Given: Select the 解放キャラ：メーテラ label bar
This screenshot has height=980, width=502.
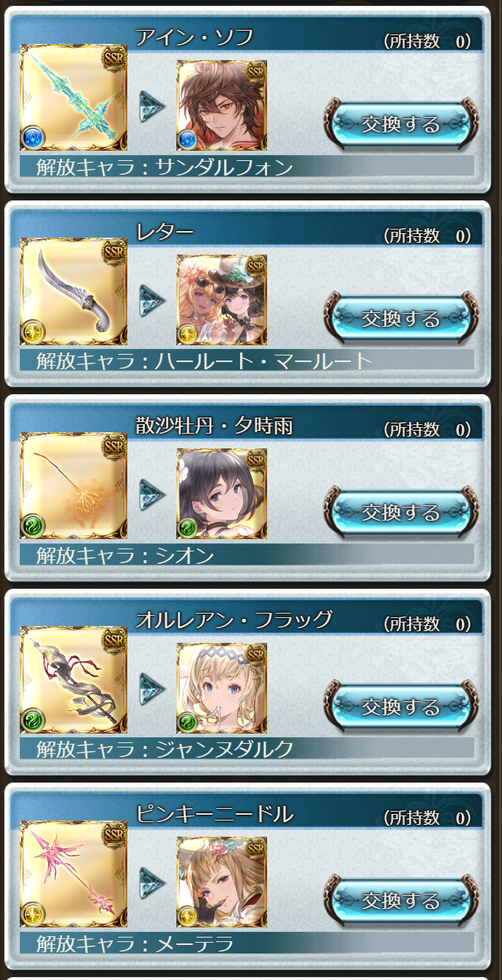Looking at the screenshot, I should tap(247, 943).
